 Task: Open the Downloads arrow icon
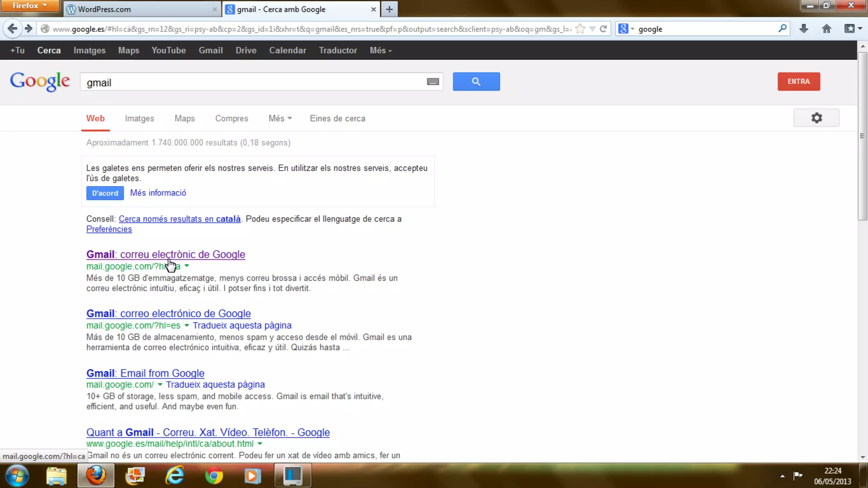pyautogui.click(x=804, y=29)
